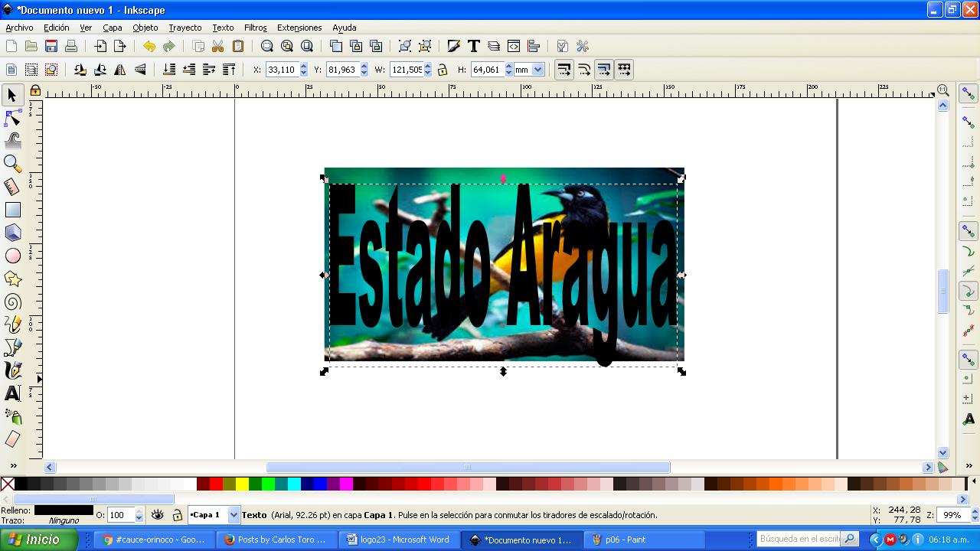Screen dimensions: 980x551
Task: Click the green Redo arrow
Action: coord(169,47)
